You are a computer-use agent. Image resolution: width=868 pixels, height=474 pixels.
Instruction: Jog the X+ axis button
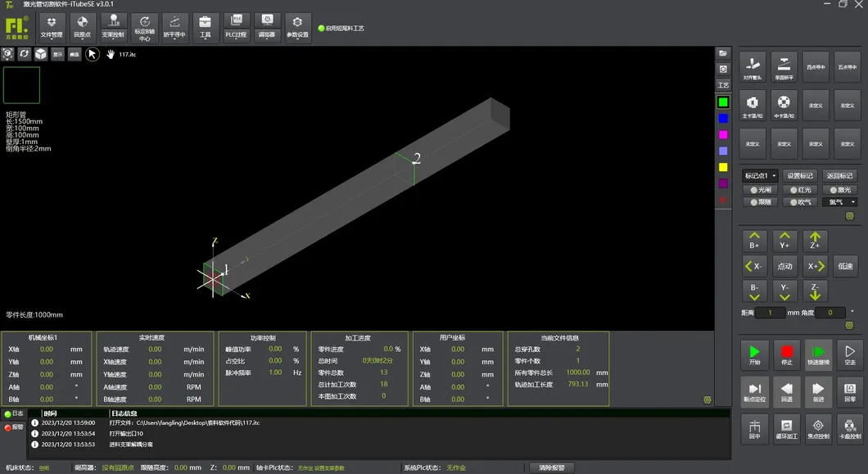(x=815, y=266)
